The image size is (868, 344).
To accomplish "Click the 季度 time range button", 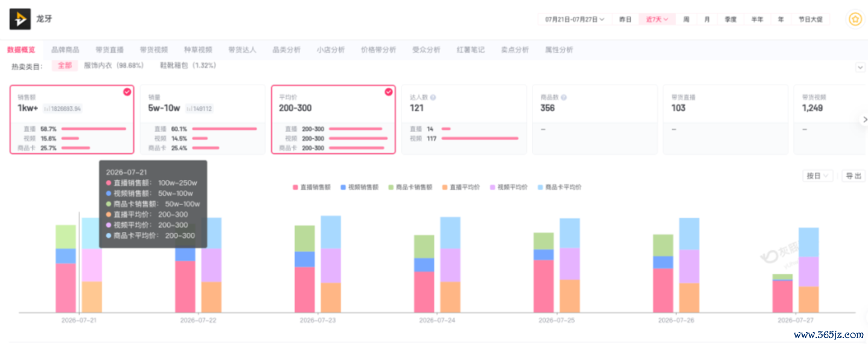I will coord(730,19).
